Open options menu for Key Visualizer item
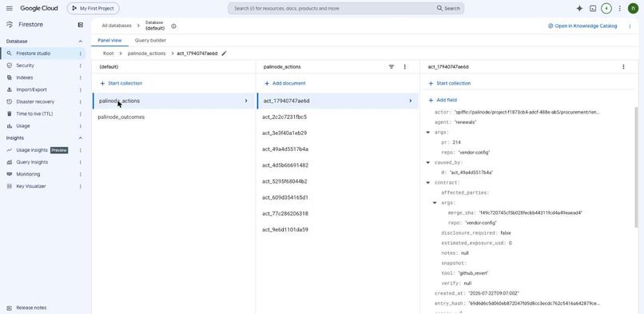The width and height of the screenshot is (644, 314). [x=80, y=186]
